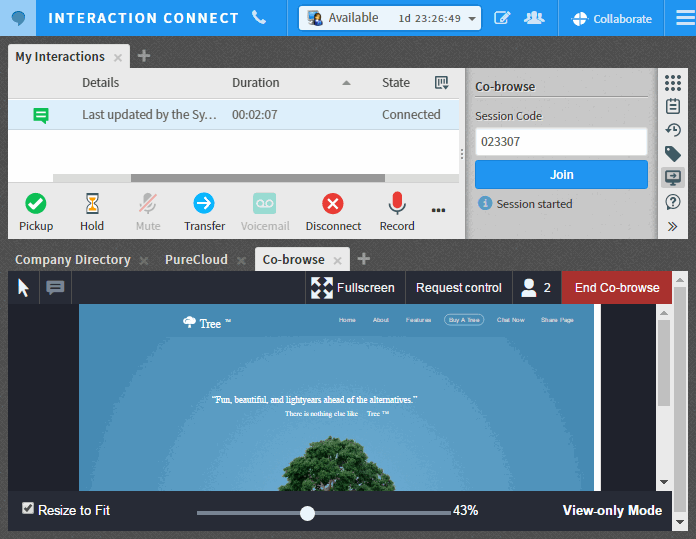The image size is (696, 539).
Task: Click the red Disconnect icon
Action: [333, 204]
